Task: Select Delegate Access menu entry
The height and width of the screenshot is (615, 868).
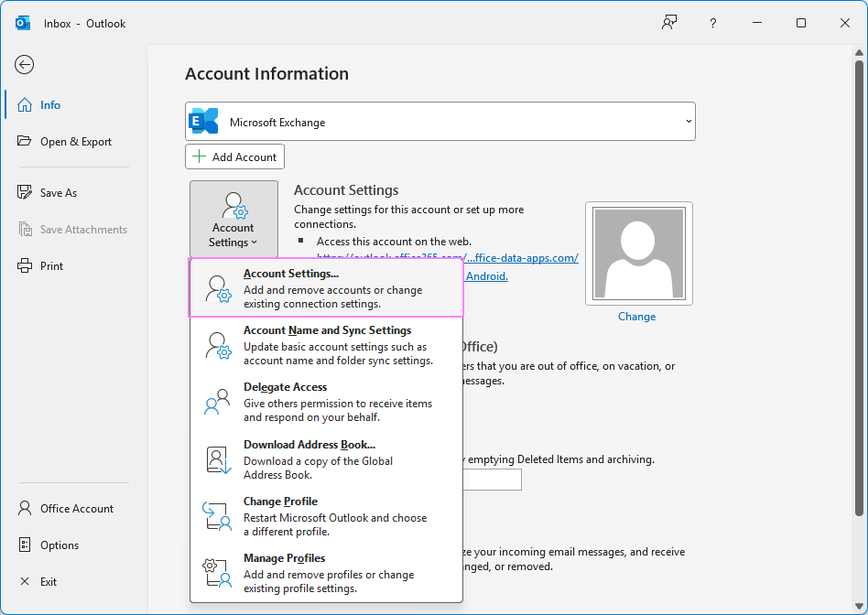Action: [x=326, y=402]
